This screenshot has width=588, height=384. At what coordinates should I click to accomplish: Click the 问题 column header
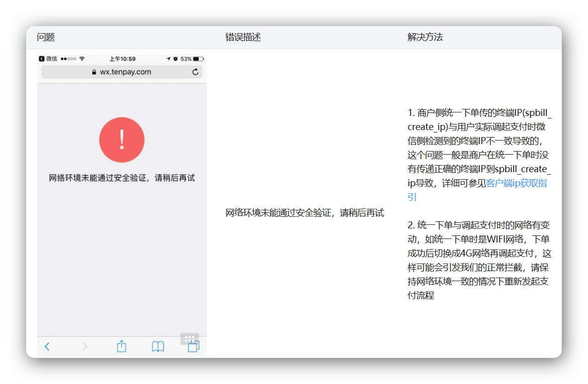point(46,38)
